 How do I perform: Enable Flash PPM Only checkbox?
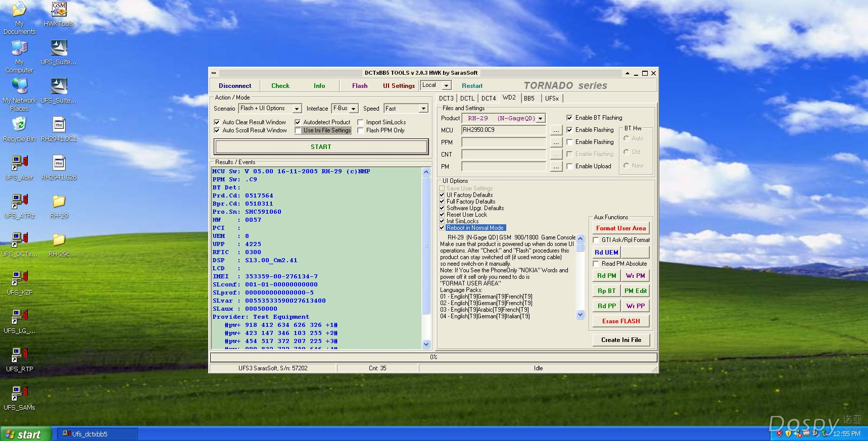[360, 130]
